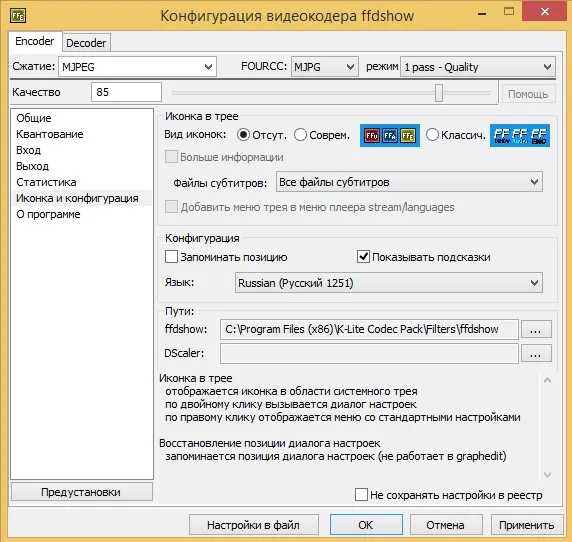Expand the Файлы субтитров dropdown

[x=409, y=182]
